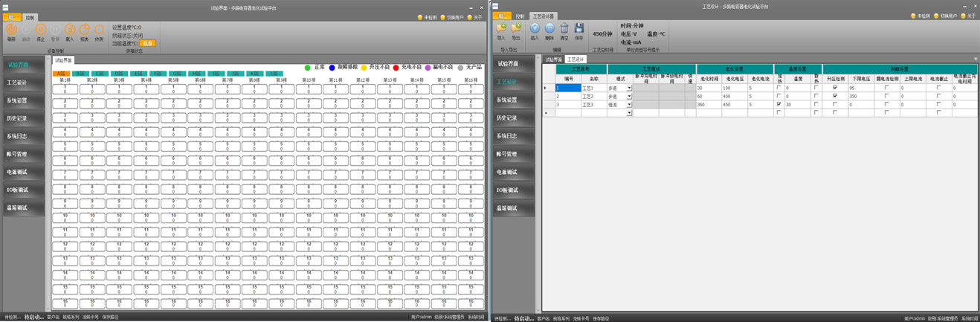Toggle 电流截止 checkbox for 工艺2 row
Image resolution: width=980 pixels, height=322 pixels.
(938, 96)
